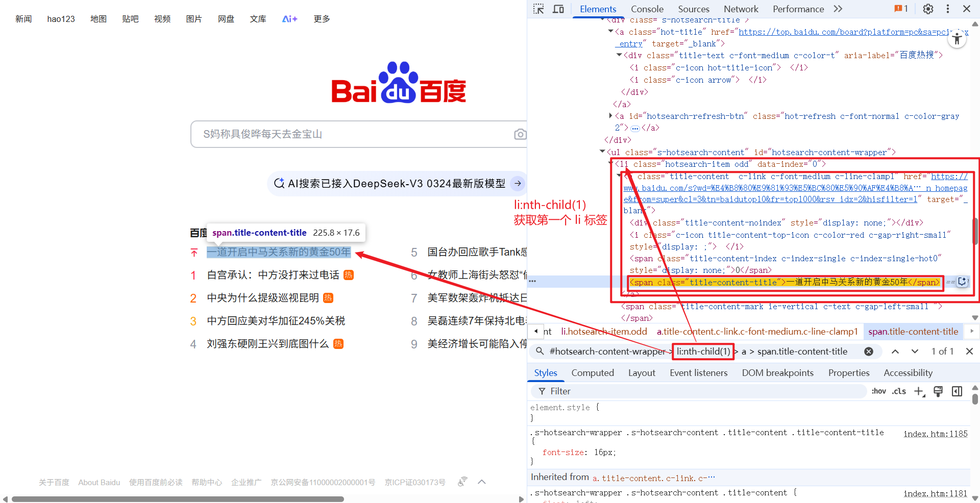Expand the hotsearch-refresh-btn anchor node
980x503 pixels.
click(611, 116)
